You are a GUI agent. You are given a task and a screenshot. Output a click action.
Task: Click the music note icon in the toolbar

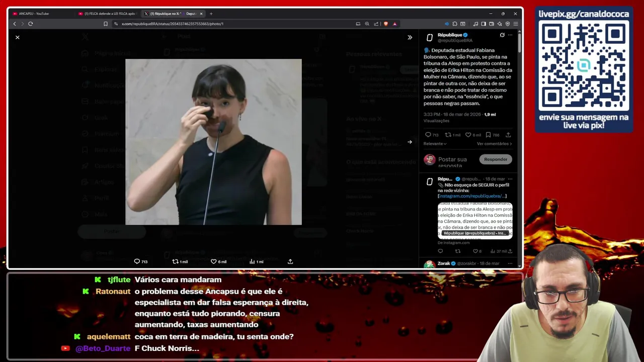click(x=475, y=24)
